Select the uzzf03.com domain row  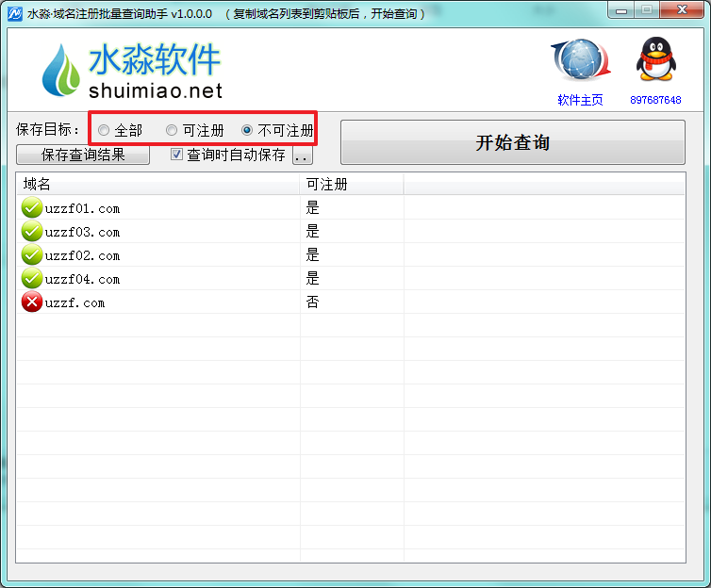point(351,232)
